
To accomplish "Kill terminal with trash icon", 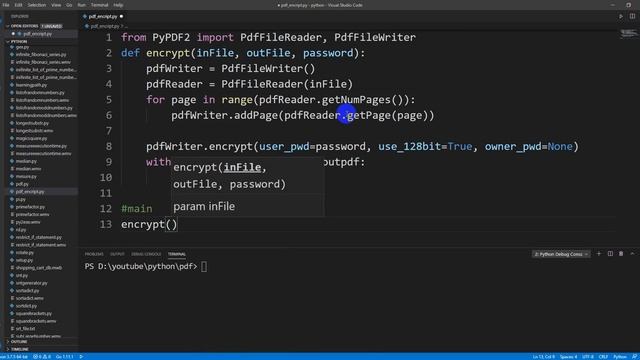I will tap(621, 254).
